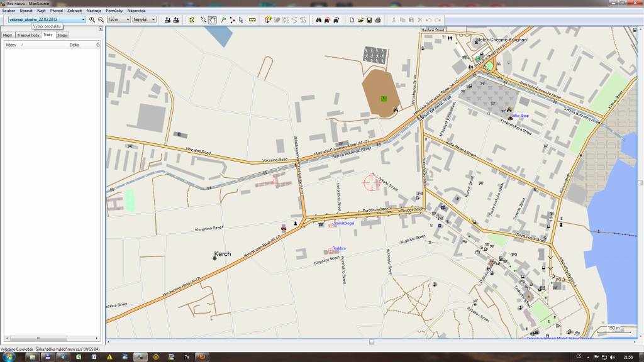The height and width of the screenshot is (362, 644).
Task: Save the file with the floppy disk icon
Action: pyautogui.click(x=369, y=20)
